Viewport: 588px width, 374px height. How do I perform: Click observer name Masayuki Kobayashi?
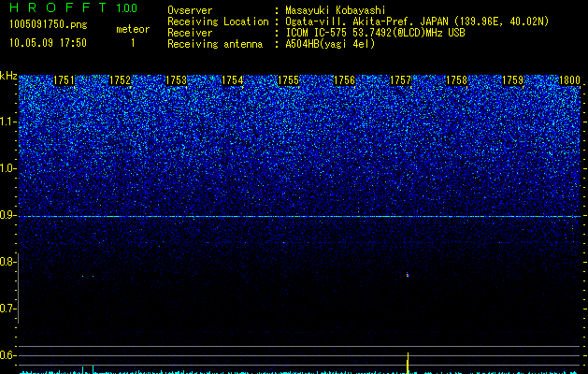click(336, 10)
